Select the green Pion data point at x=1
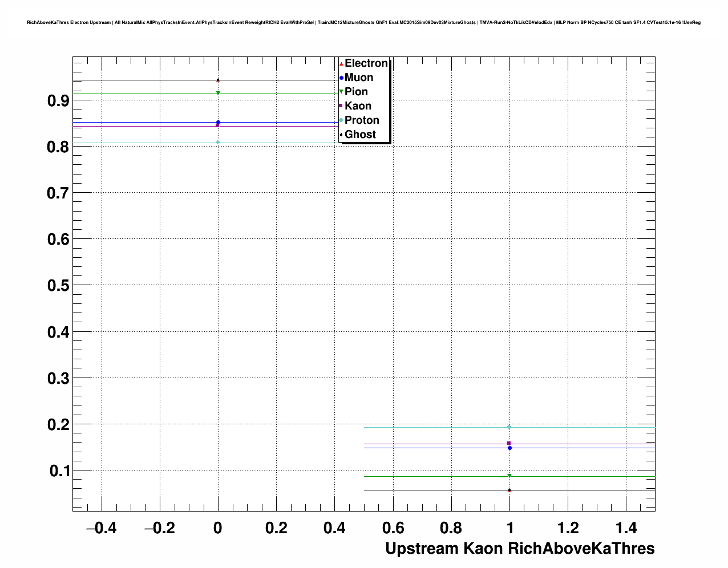728x568 pixels. tap(509, 476)
